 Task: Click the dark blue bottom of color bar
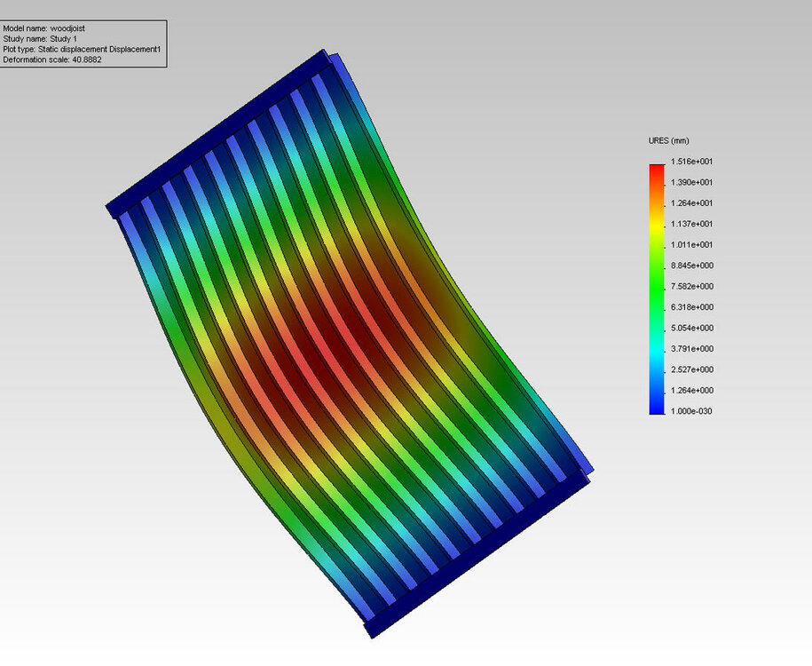[x=657, y=408]
